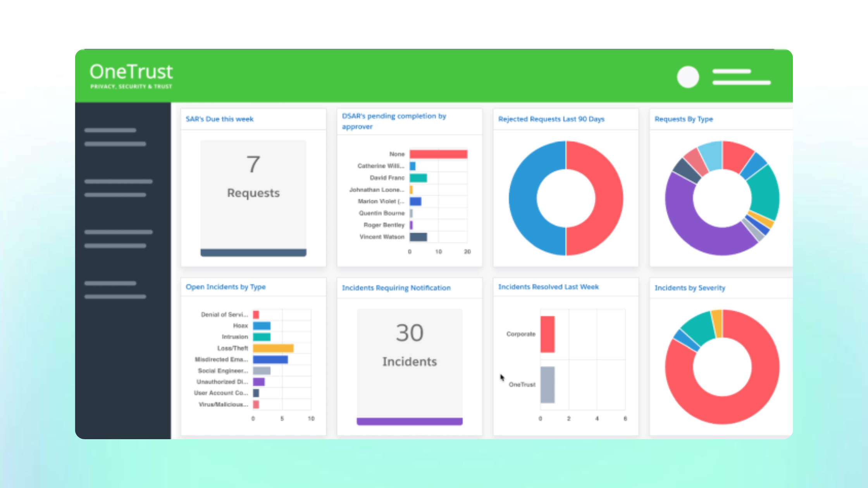Select the red Corporate bar
Image resolution: width=868 pixels, height=488 pixels.
[x=548, y=334]
